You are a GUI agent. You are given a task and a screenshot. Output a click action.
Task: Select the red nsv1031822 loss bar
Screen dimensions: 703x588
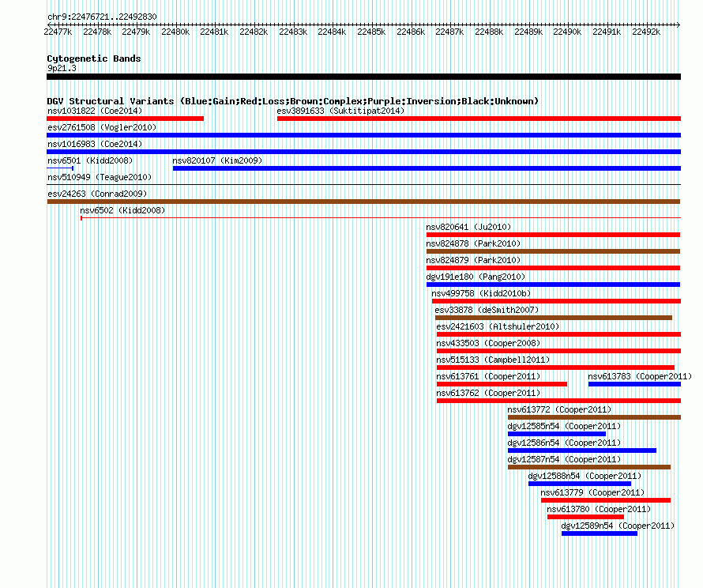125,119
